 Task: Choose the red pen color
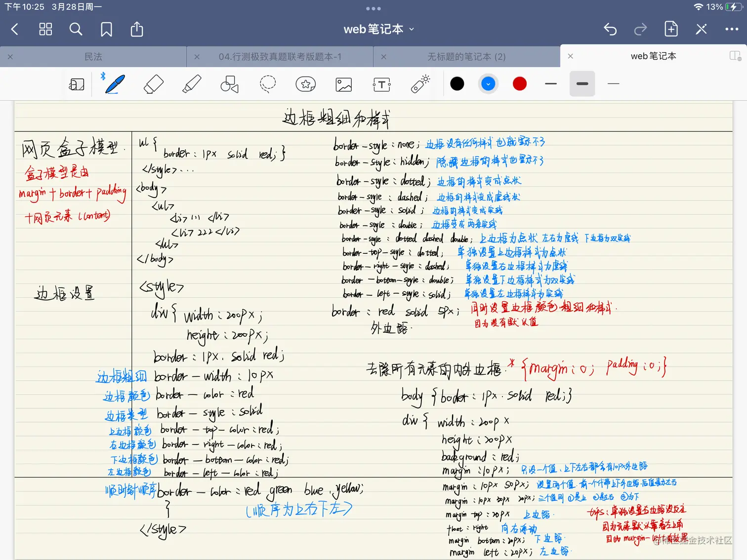(520, 84)
